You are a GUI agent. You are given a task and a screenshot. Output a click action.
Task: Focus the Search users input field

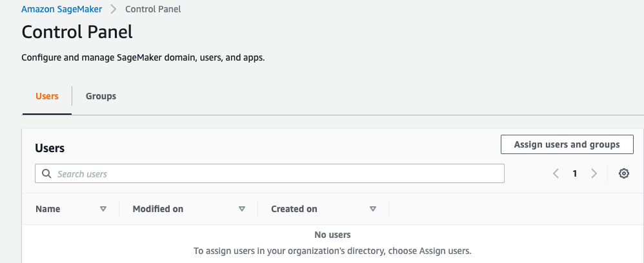(x=277, y=174)
